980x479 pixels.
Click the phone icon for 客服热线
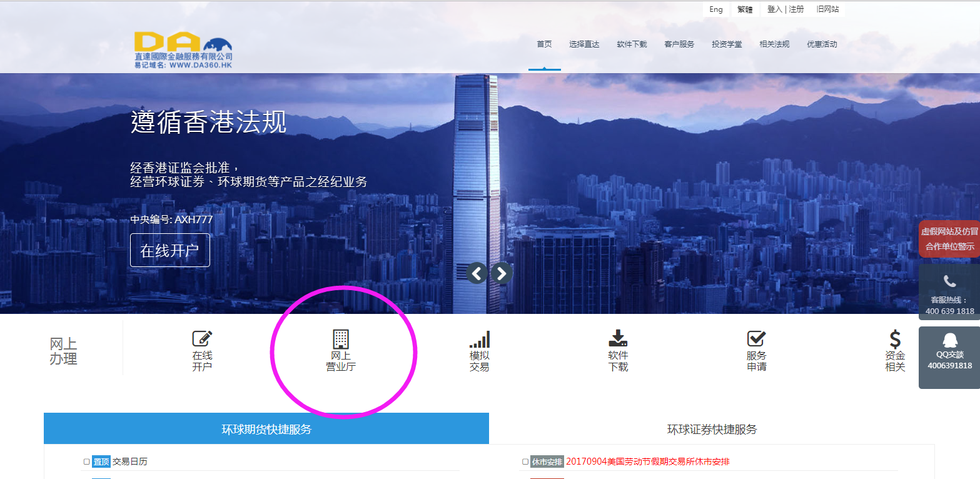(949, 281)
